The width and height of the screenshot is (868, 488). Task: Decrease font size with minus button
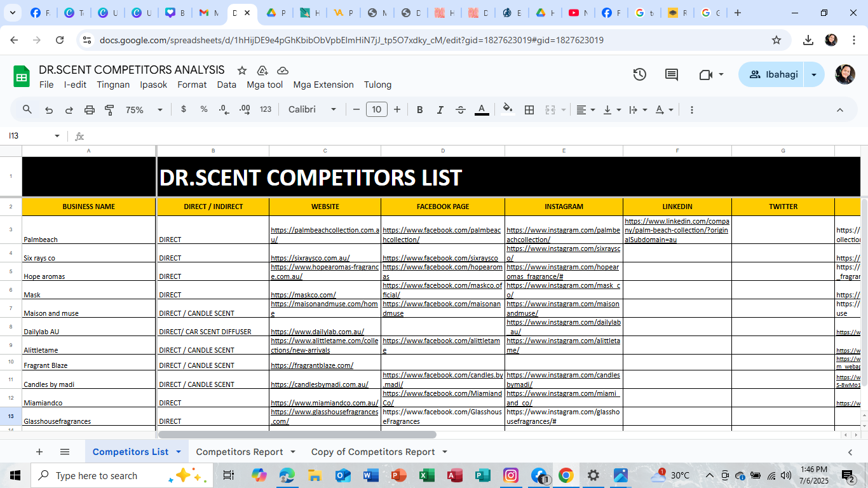pyautogui.click(x=356, y=109)
